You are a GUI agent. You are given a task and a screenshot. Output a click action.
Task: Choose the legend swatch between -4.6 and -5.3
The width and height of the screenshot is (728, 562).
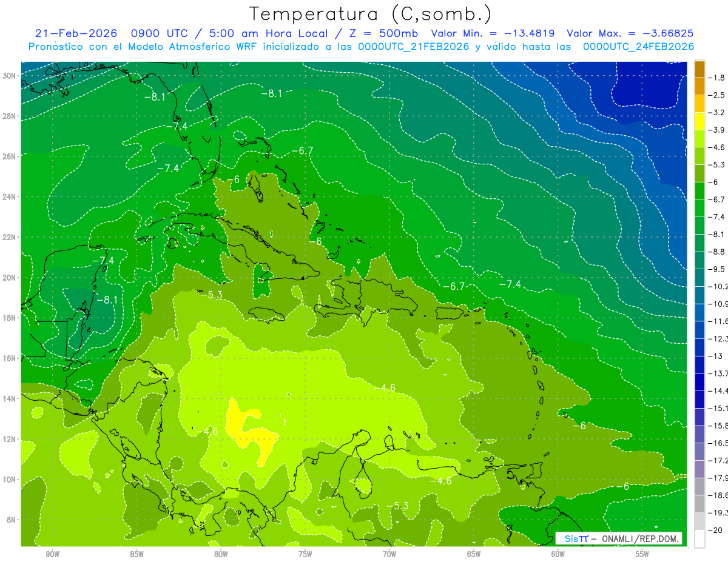click(x=699, y=156)
